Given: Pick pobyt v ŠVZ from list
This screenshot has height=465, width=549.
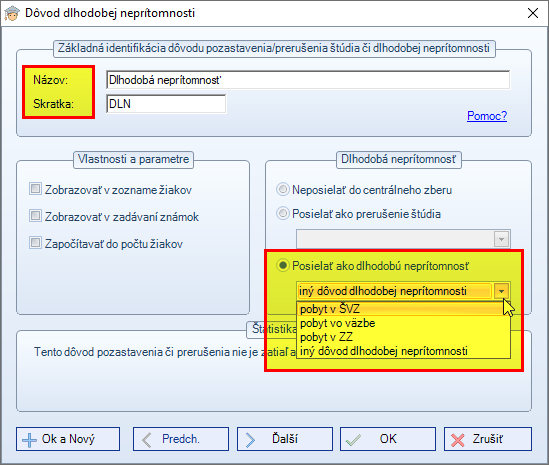Looking at the screenshot, I should tap(403, 309).
